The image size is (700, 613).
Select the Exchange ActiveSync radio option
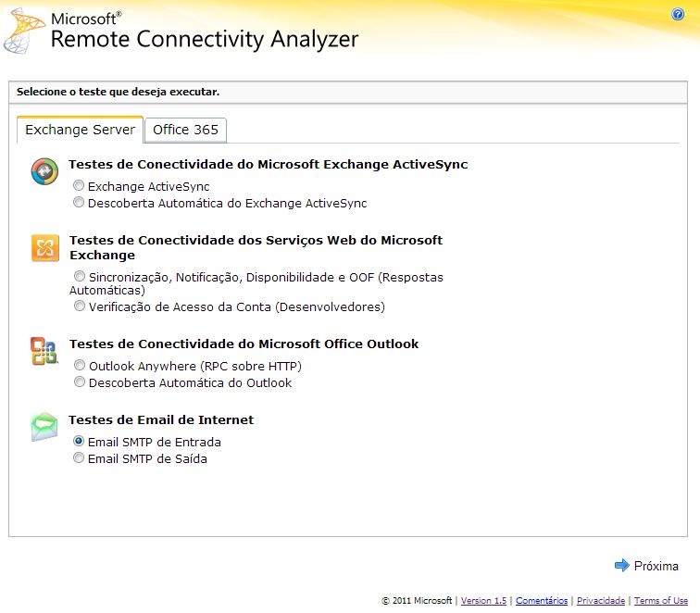click(x=80, y=186)
